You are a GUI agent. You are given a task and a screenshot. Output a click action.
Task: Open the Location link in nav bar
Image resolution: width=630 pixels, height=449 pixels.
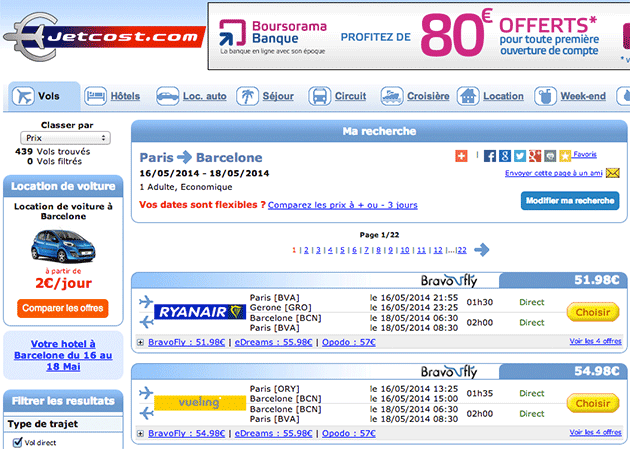(x=503, y=96)
